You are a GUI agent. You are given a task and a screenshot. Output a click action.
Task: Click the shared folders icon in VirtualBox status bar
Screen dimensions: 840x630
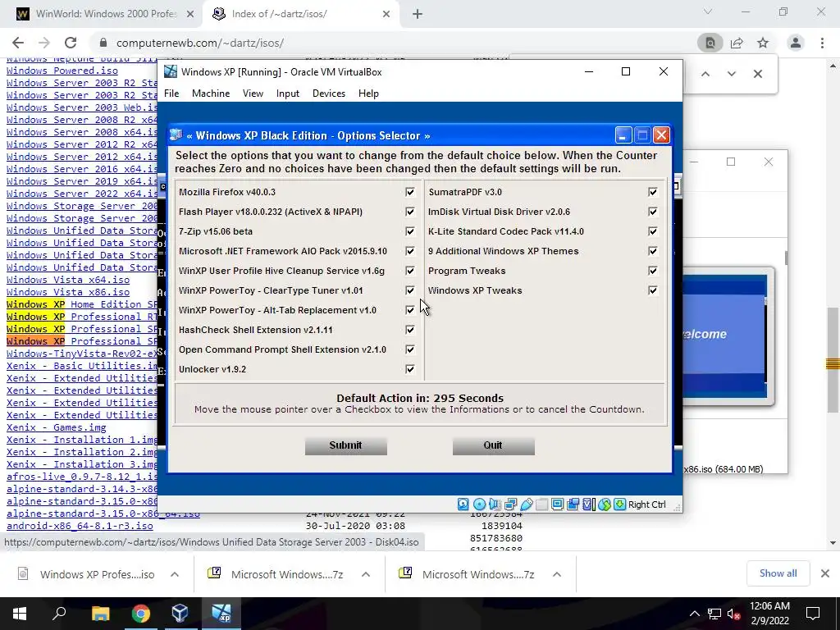pyautogui.click(x=541, y=504)
